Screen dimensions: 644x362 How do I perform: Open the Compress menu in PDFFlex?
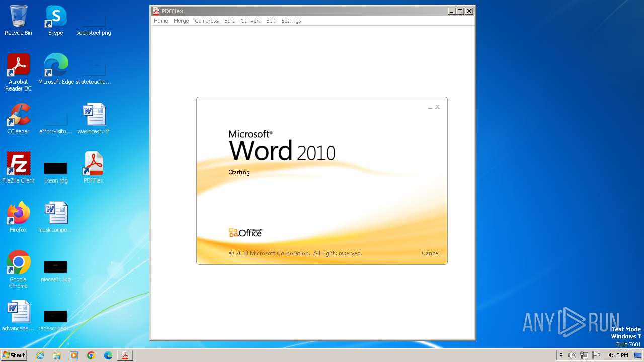tap(207, 21)
